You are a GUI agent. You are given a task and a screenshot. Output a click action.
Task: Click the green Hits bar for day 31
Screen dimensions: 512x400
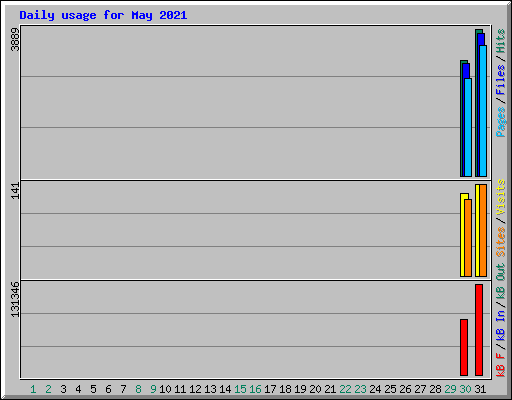(477, 103)
